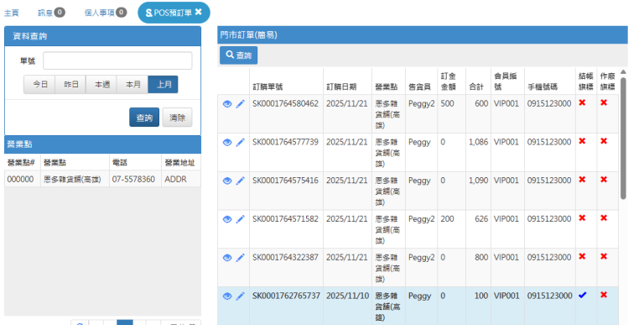View order SK0001764577739 with eye icon
Image resolution: width=644 pixels, height=325 pixels.
[227, 142]
